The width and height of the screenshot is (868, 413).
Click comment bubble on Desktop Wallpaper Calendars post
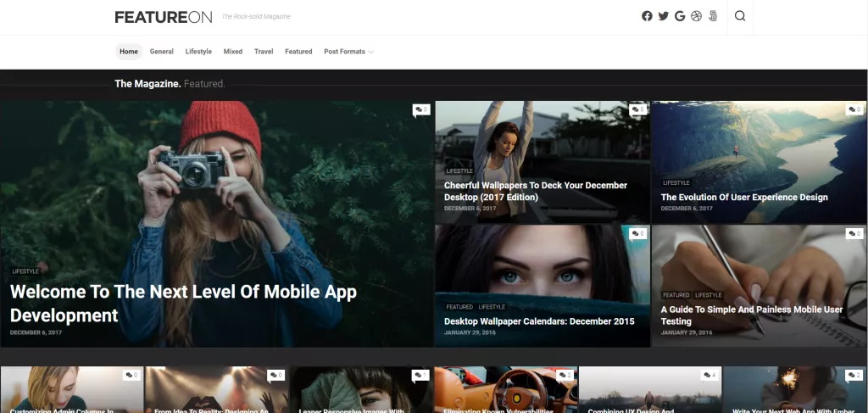coord(637,234)
